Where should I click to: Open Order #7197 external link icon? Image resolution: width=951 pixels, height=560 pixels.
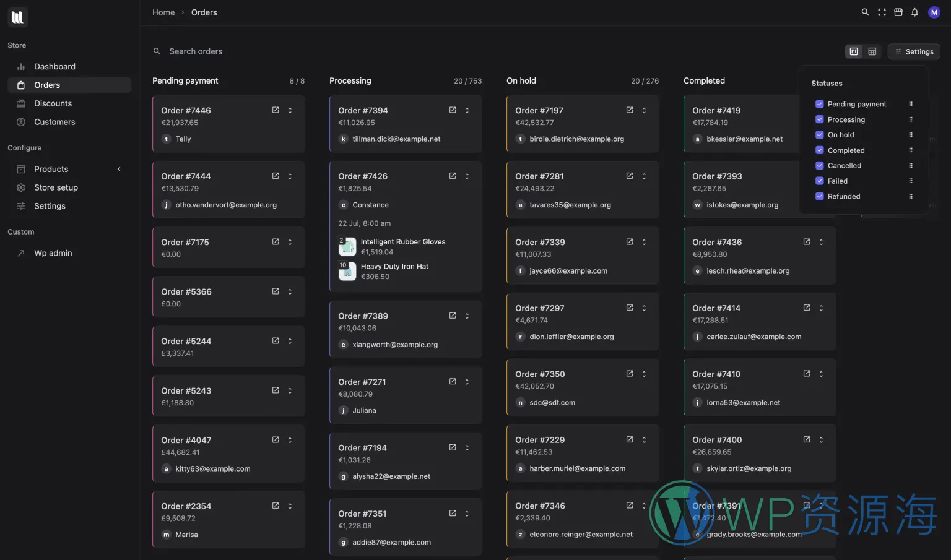coord(630,110)
